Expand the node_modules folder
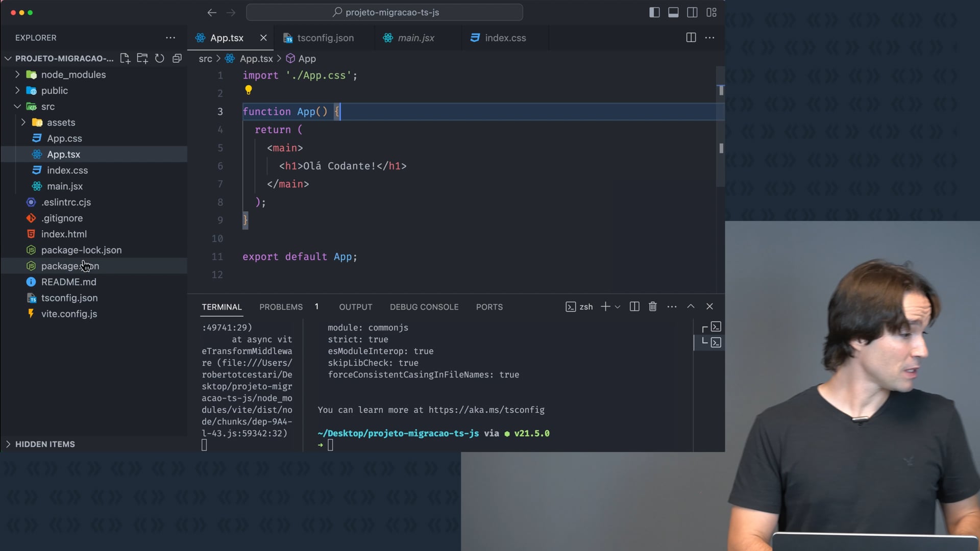The width and height of the screenshot is (980, 551). (73, 74)
